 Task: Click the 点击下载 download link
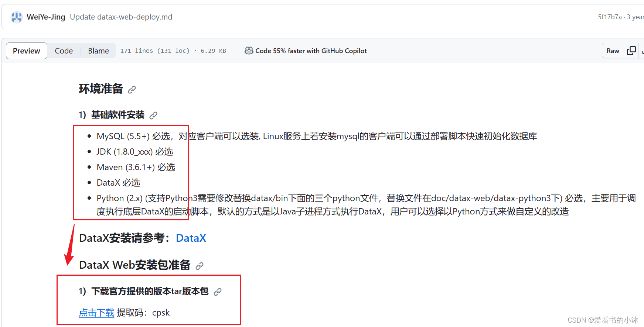(x=97, y=313)
